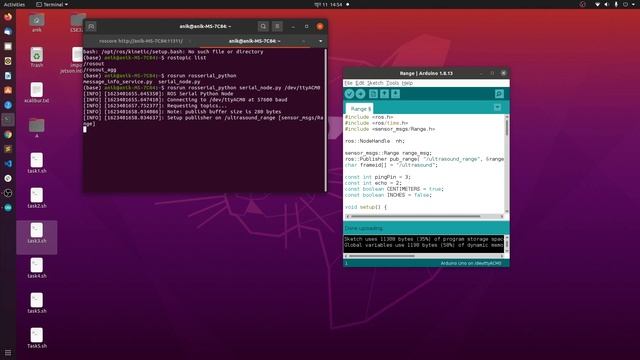Screen dimensions: 640x360
Task: Open the terminal tab list dropdown arrow
Action: click(x=320, y=41)
